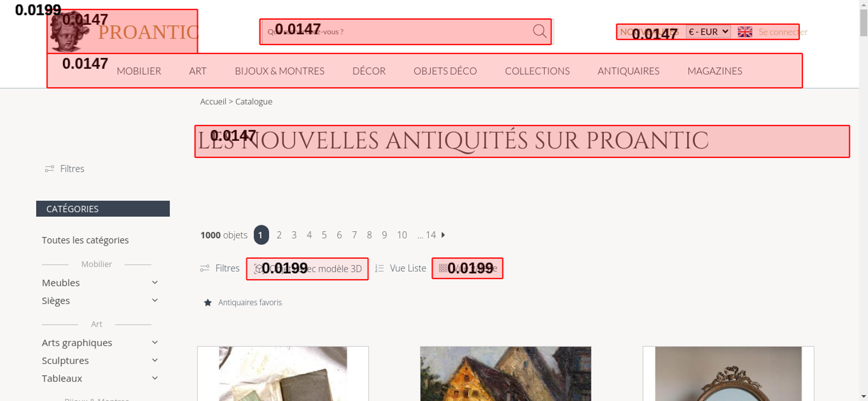Click the Vue Liste list icon

[x=379, y=268]
